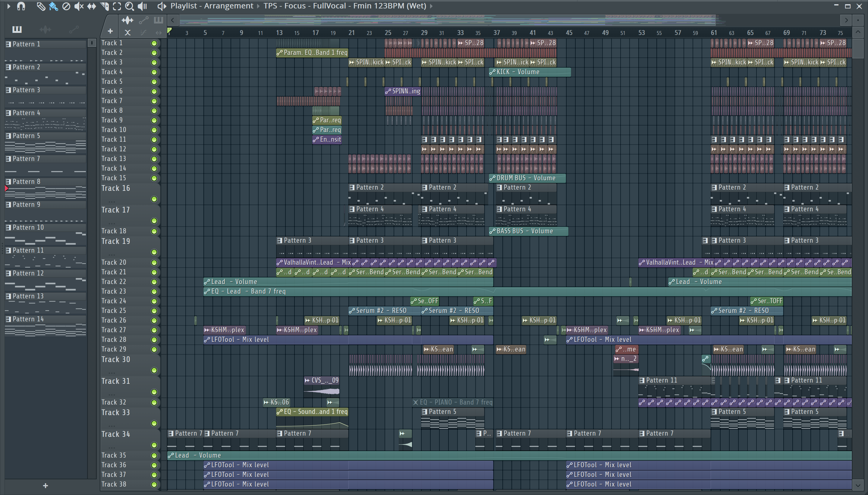This screenshot has height=495, width=868.
Task: Select the Paint brush tool
Action: pyautogui.click(x=53, y=6)
